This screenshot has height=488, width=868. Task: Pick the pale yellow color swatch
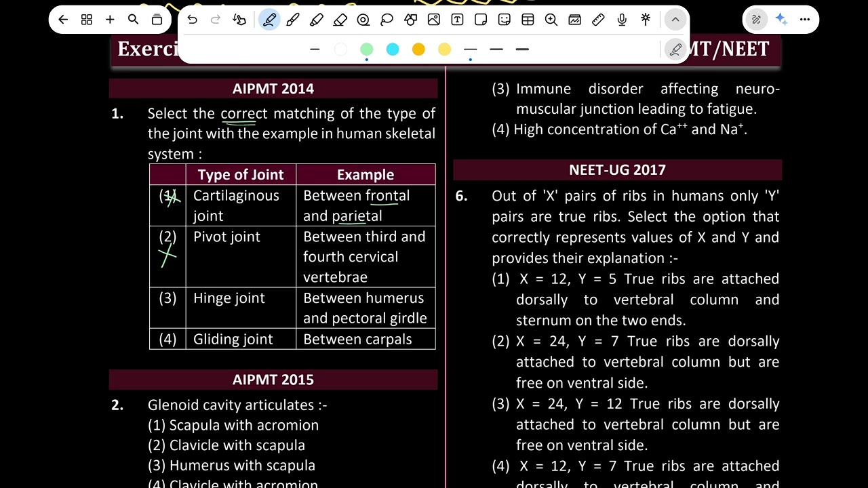(445, 49)
